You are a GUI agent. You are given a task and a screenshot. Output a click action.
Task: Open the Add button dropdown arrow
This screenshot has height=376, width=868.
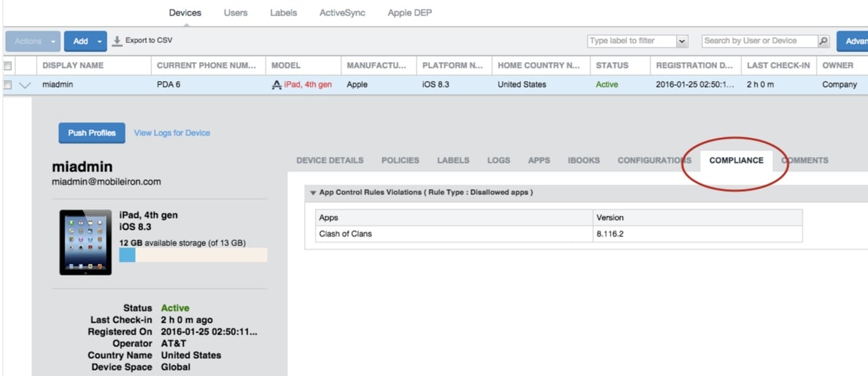tap(100, 42)
